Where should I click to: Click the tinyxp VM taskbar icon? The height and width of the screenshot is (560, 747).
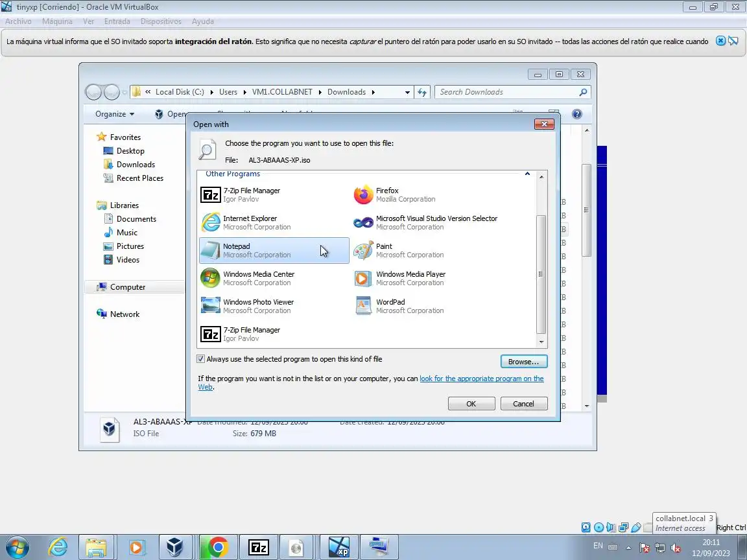click(x=339, y=548)
